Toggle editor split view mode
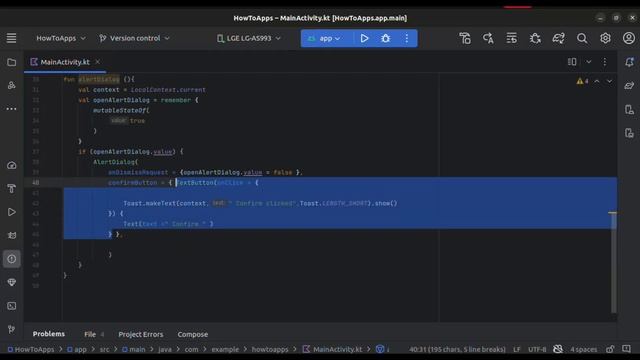This screenshot has height=360, width=640. click(572, 62)
